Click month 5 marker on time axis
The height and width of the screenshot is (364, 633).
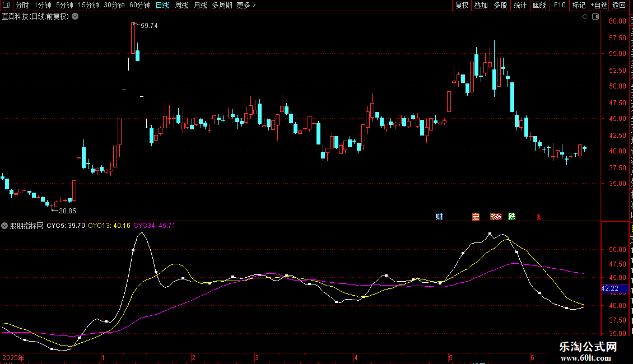coord(450,357)
